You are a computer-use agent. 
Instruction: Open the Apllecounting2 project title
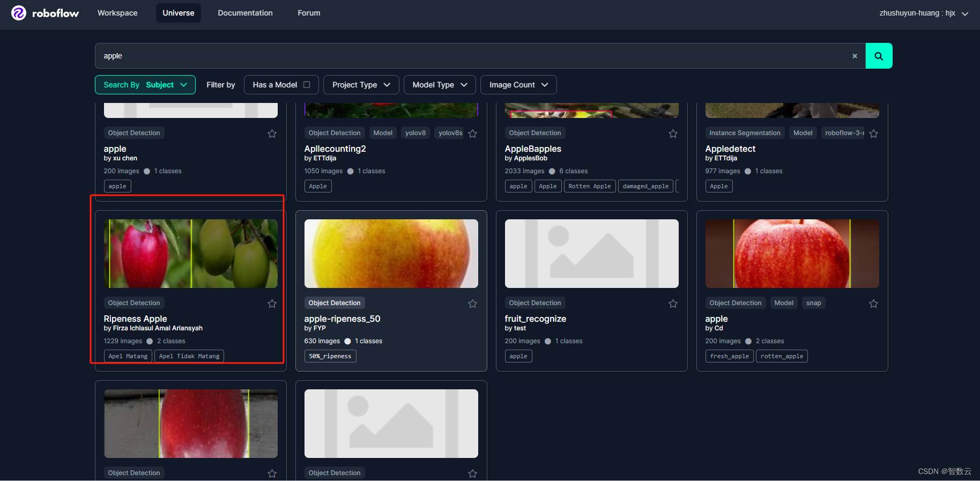point(335,149)
